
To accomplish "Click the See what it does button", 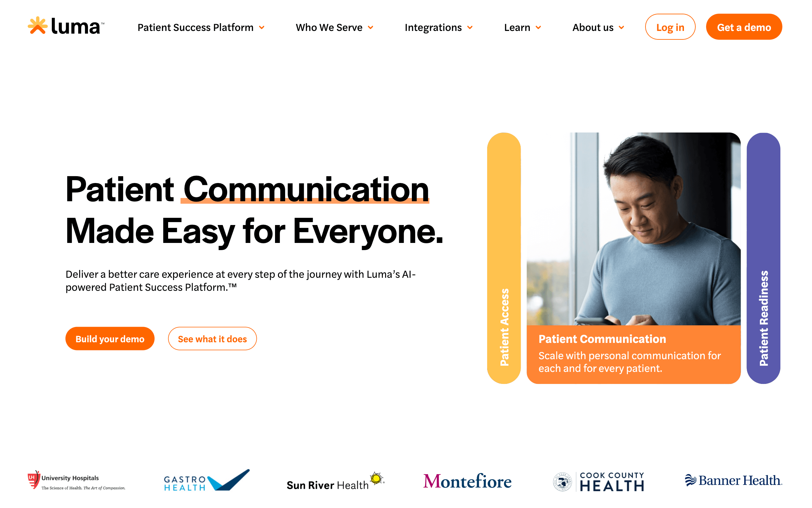I will pyautogui.click(x=212, y=338).
